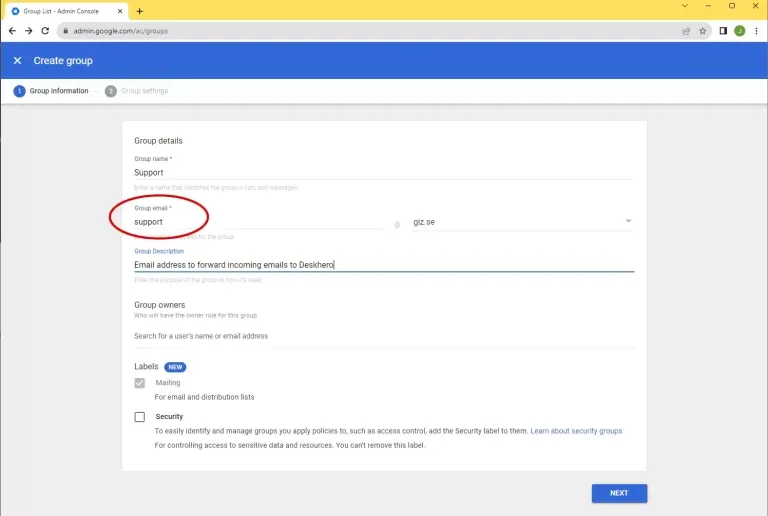Image resolution: width=768 pixels, height=516 pixels.
Task: Click the NEW badge beside Labels
Action: coord(175,367)
